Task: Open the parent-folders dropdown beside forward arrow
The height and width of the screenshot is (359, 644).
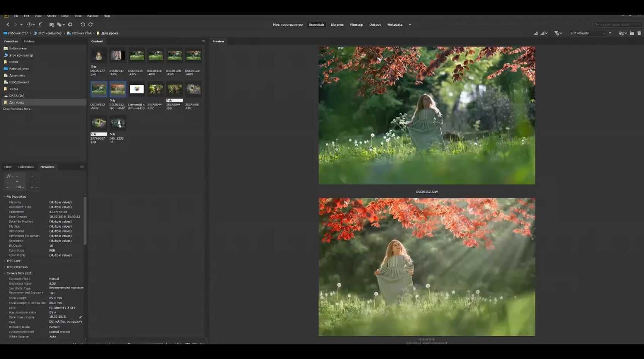Action: coord(21,24)
